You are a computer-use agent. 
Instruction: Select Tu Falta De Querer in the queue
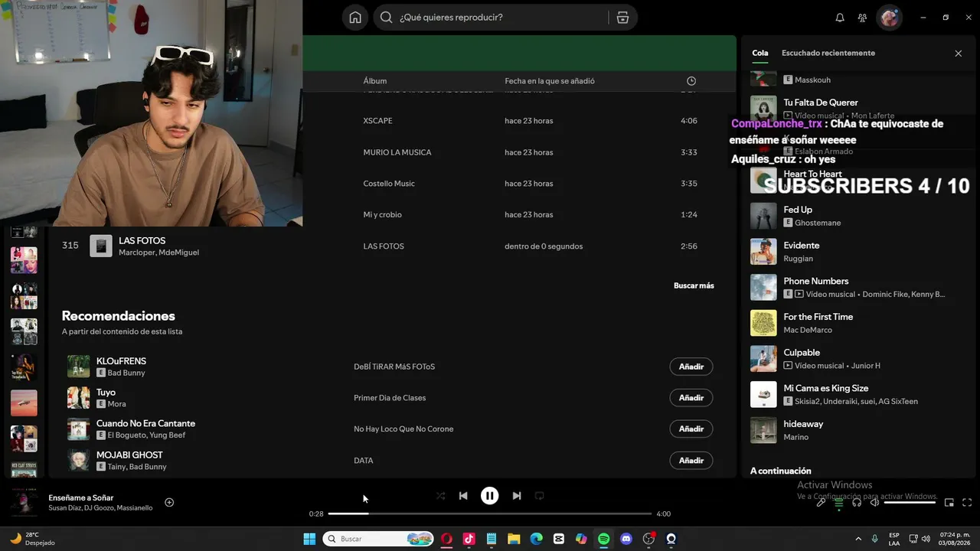click(x=856, y=109)
